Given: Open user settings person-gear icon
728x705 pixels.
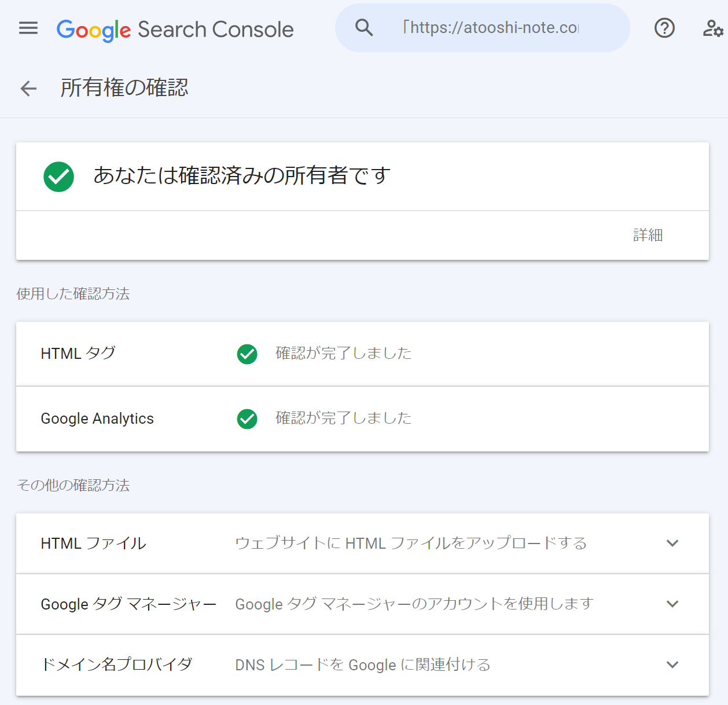Looking at the screenshot, I should pyautogui.click(x=712, y=28).
